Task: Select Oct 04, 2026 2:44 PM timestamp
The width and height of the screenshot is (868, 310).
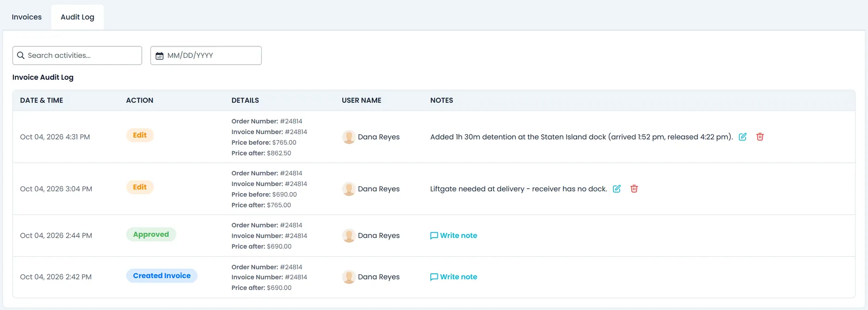Action: [56, 236]
